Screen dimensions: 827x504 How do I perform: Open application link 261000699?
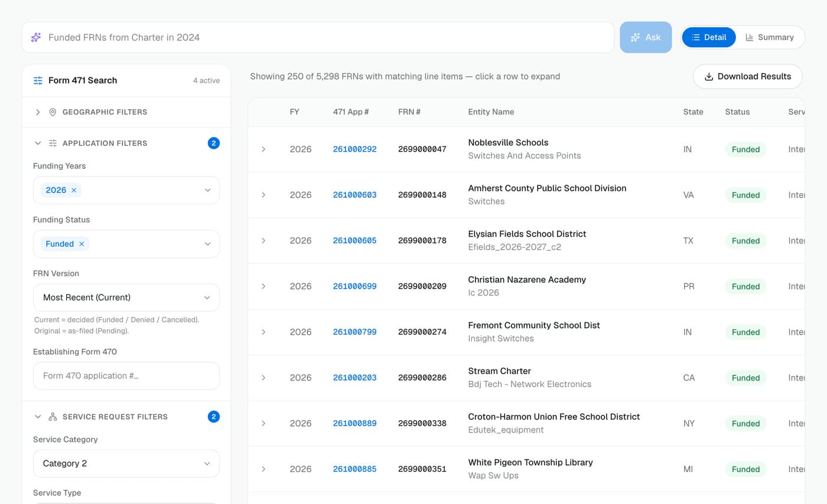354,286
